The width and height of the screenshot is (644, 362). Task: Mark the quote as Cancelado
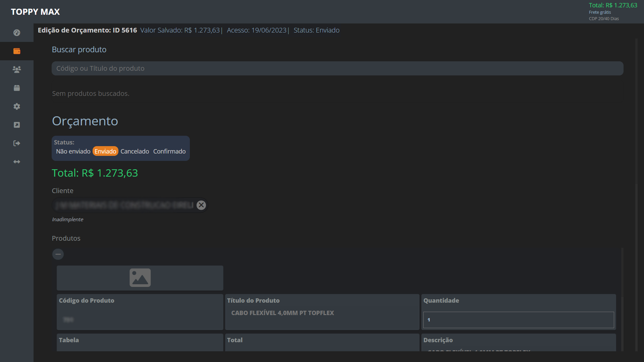pyautogui.click(x=135, y=151)
